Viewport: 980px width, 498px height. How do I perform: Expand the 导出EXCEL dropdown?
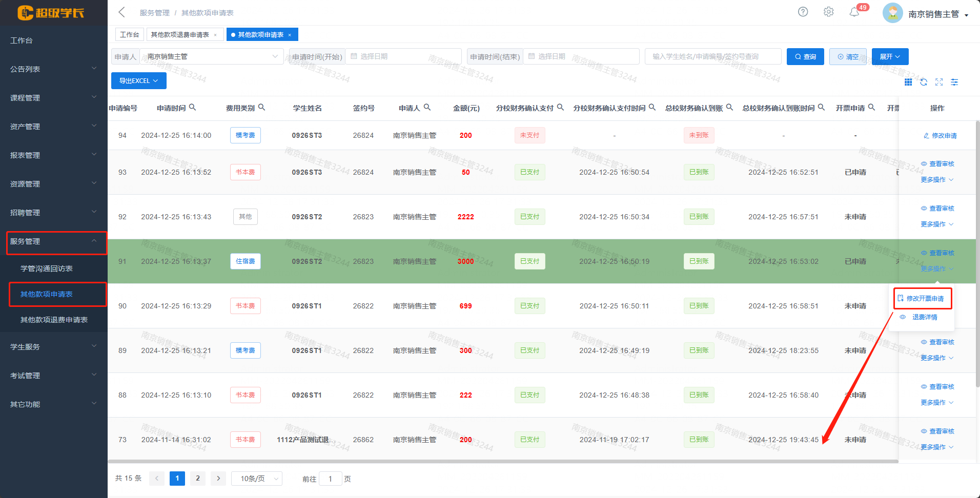(x=138, y=81)
